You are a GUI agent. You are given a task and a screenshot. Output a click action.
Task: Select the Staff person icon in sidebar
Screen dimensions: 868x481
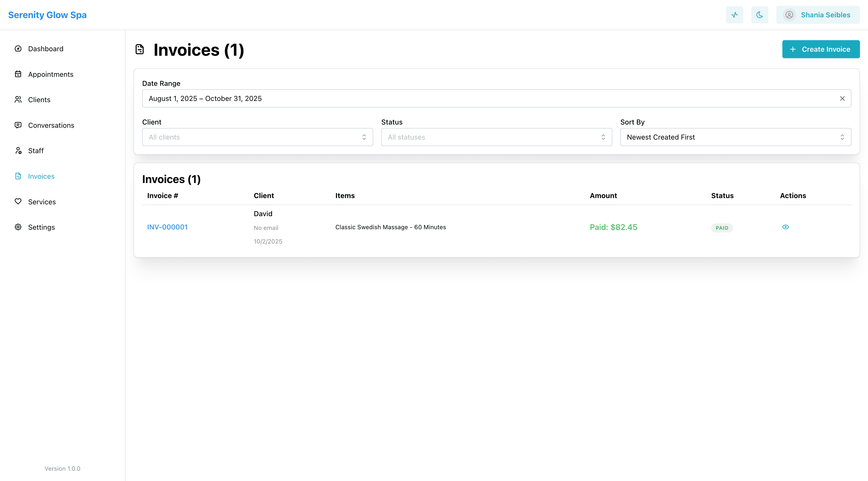pos(18,151)
